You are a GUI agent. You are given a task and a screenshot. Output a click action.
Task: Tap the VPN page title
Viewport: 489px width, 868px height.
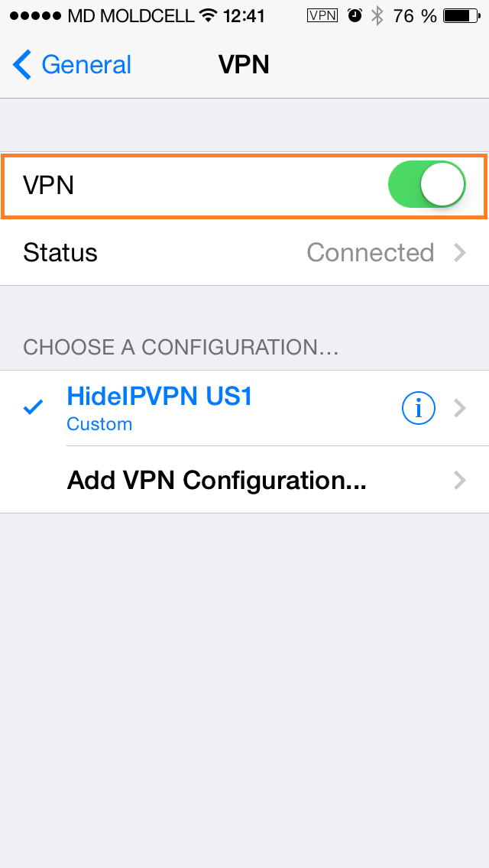(x=244, y=65)
